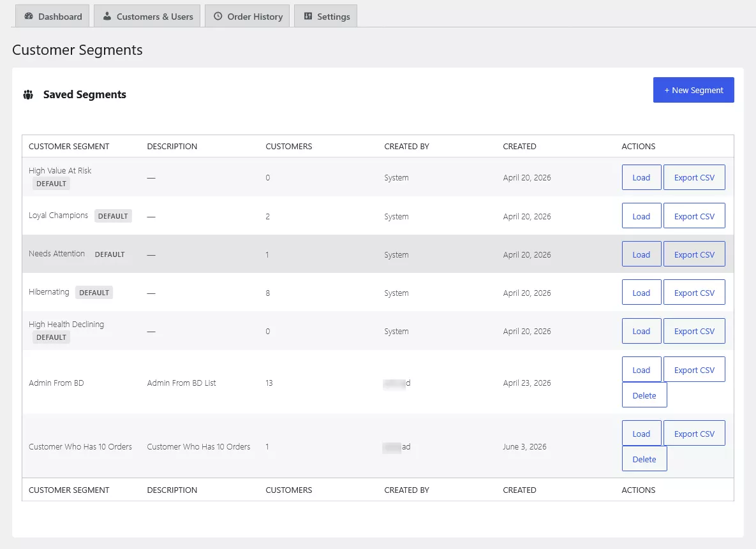
Task: Export CSV for Needs Attention
Action: 694,254
